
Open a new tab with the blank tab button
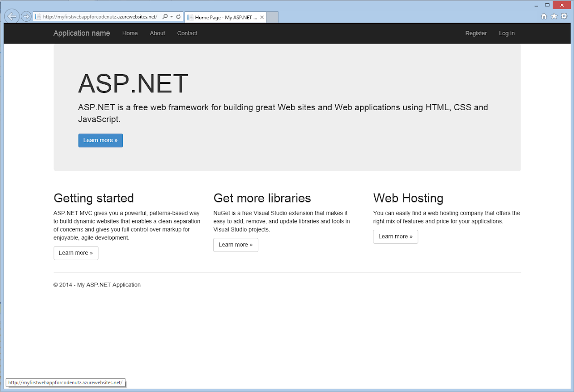(x=272, y=17)
